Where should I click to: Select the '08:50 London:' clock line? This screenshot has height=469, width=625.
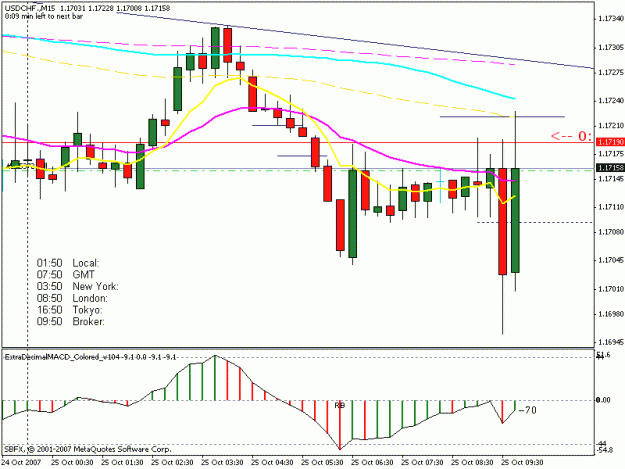pyautogui.click(x=72, y=298)
